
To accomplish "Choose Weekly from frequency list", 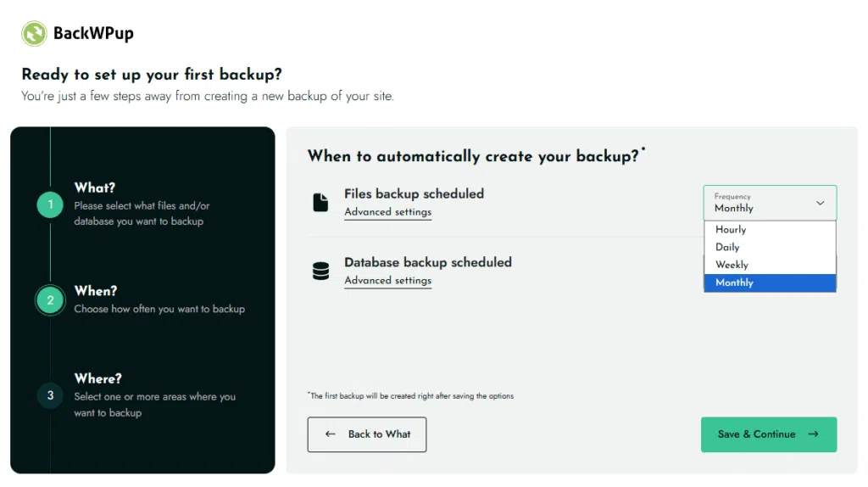I will pos(732,265).
